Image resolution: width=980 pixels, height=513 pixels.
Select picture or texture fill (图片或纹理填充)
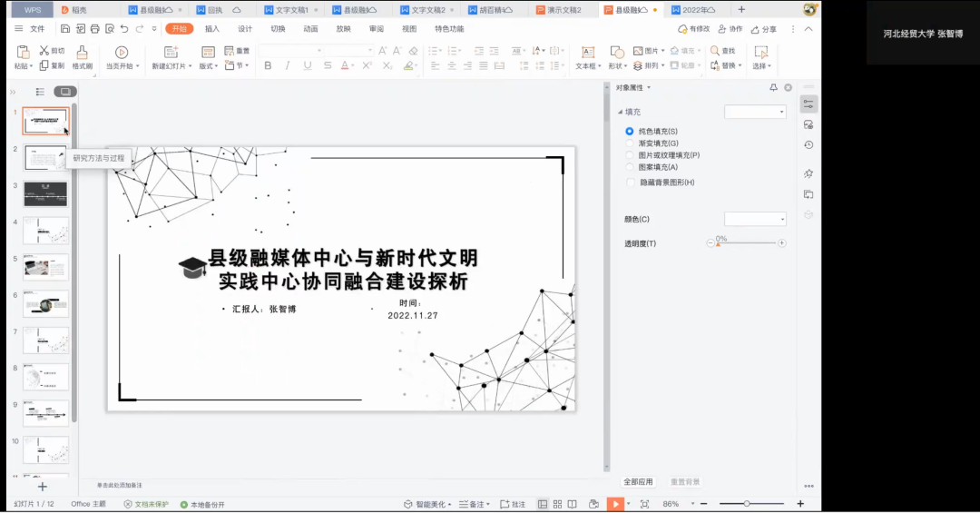tap(630, 155)
